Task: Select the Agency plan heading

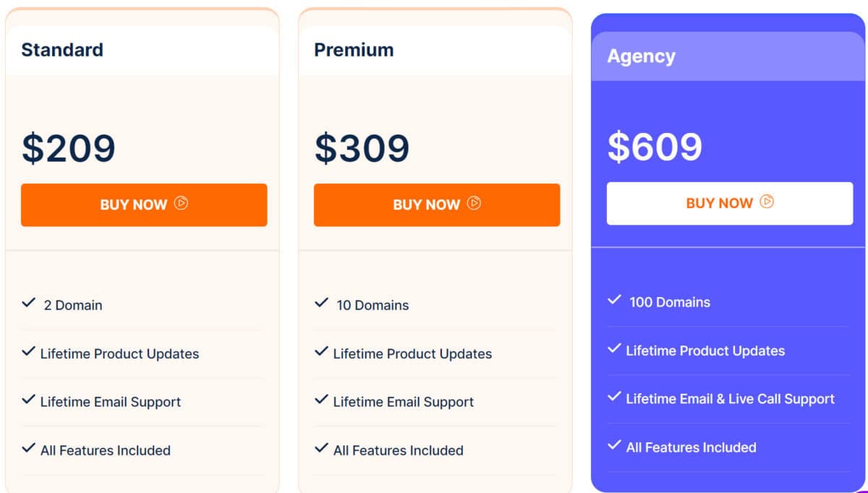Action: [x=642, y=56]
